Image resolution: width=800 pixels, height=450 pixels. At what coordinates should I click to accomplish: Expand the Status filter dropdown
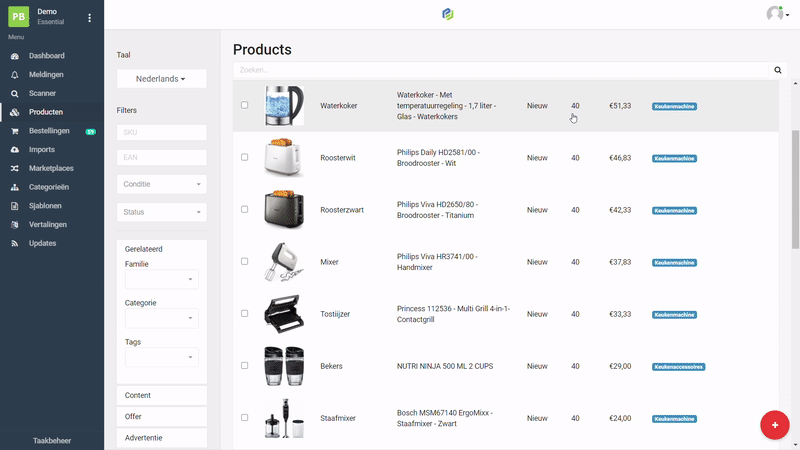pyautogui.click(x=162, y=212)
